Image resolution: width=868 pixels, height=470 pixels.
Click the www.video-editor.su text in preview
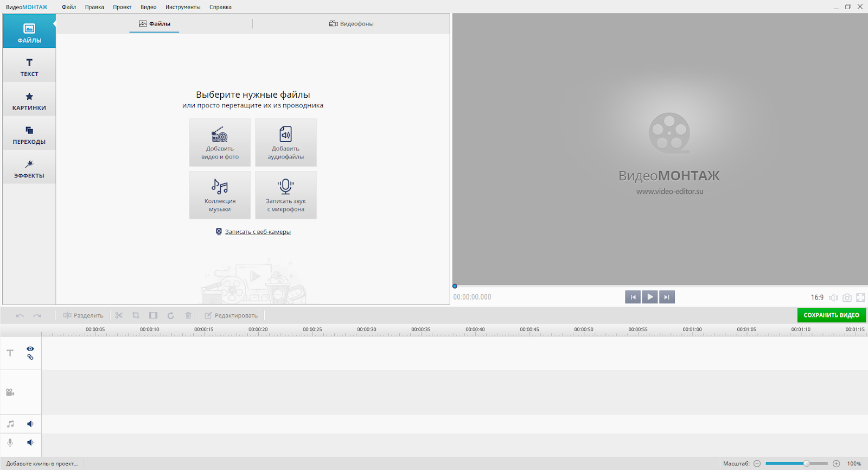(669, 192)
